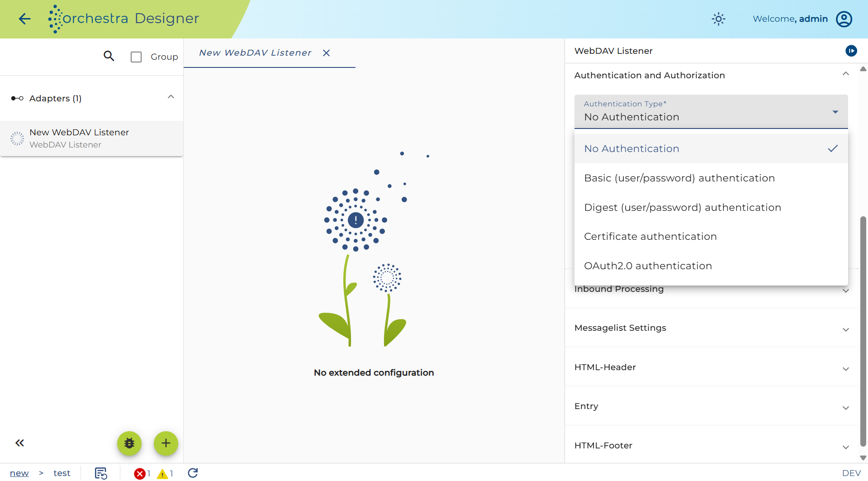Open search in the left panel
Image resolution: width=868 pixels, height=481 pixels.
(x=109, y=56)
